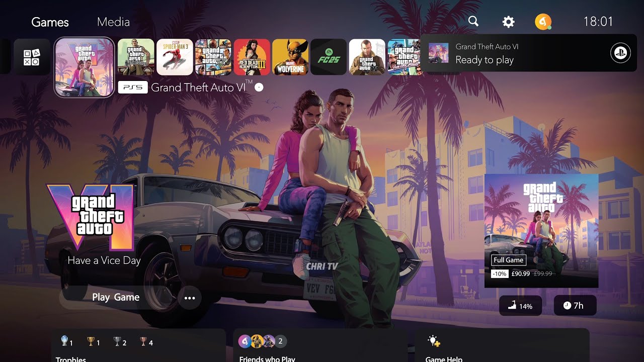
Task: Click the gold trophy count icon
Action: 91,341
